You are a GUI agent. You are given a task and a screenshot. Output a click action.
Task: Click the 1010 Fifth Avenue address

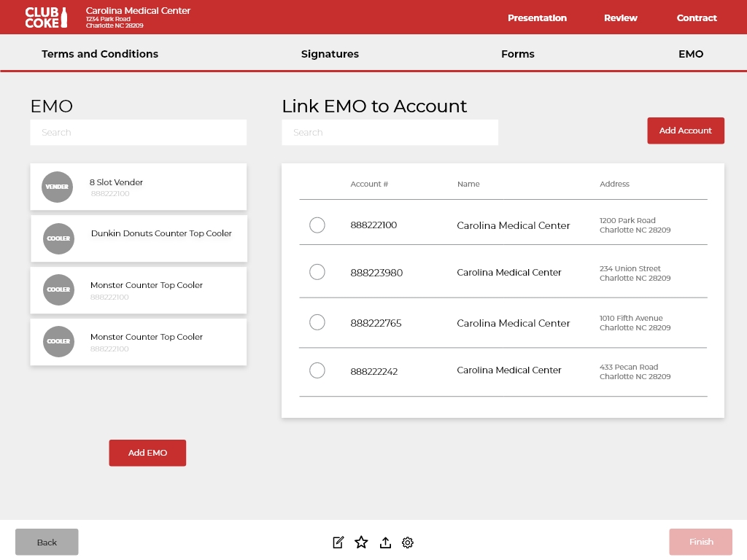635,323
